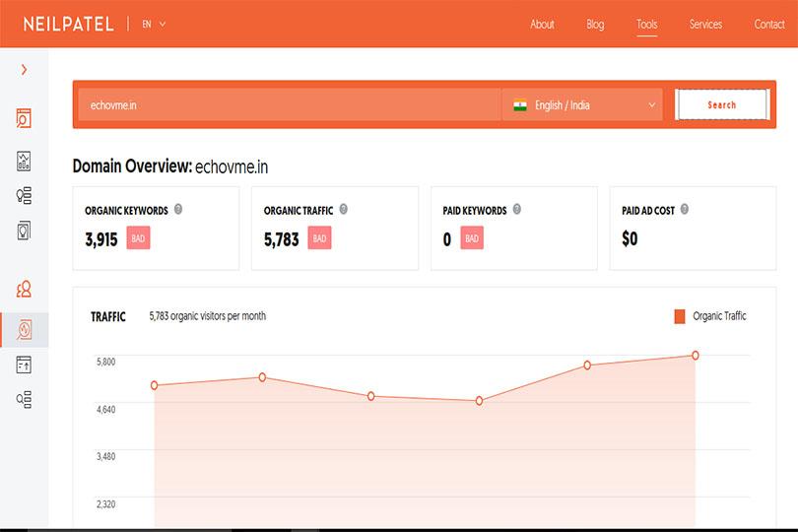Click the domain input field with echovme.in
This screenshot has height=532, width=798.
[289, 104]
